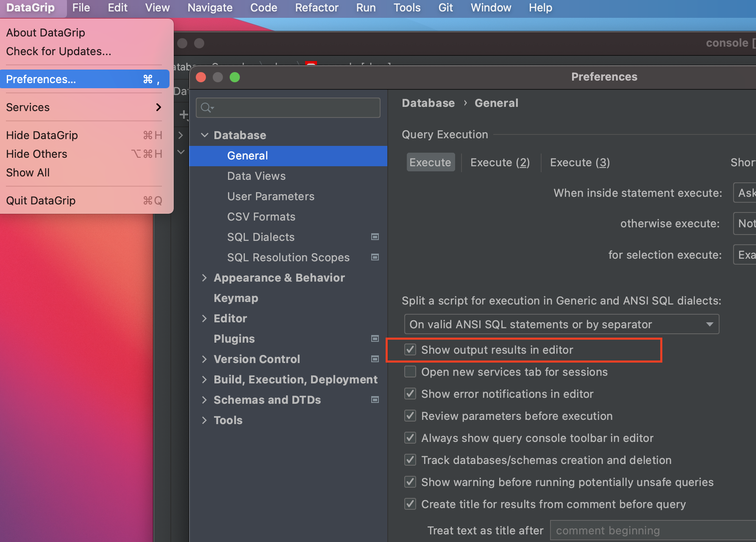This screenshot has height=542, width=756.
Task: Open the for selection execute dropdown
Action: 745,254
